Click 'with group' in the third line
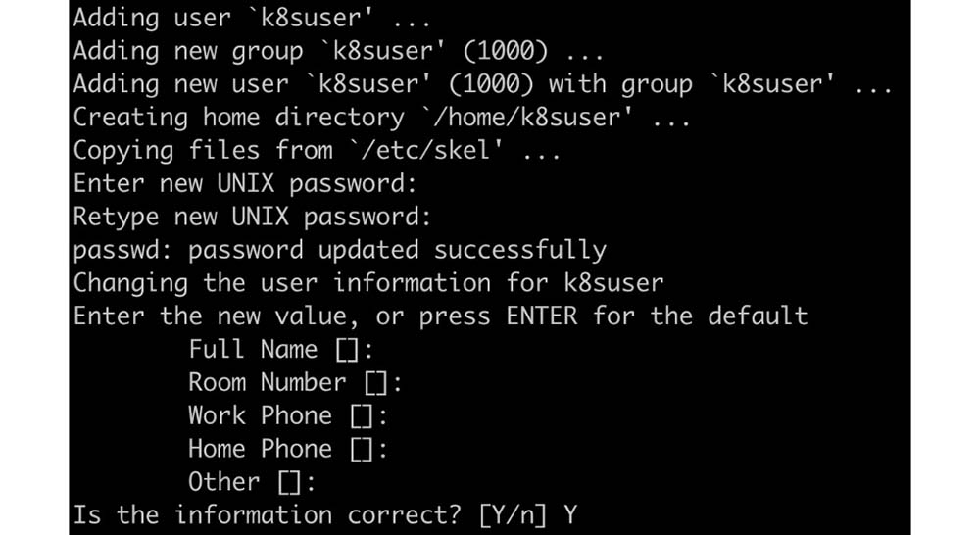 click(x=620, y=84)
